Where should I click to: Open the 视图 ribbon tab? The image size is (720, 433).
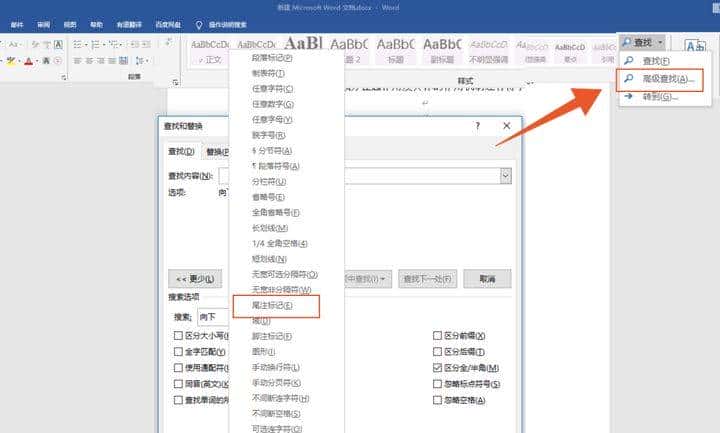click(x=70, y=24)
